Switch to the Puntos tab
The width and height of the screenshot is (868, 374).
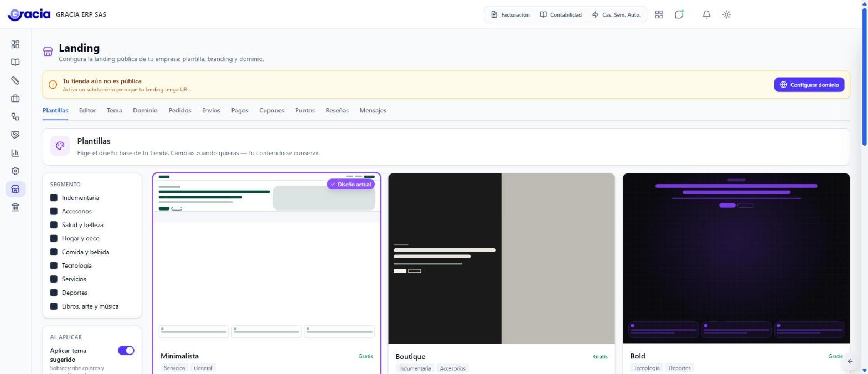point(305,110)
